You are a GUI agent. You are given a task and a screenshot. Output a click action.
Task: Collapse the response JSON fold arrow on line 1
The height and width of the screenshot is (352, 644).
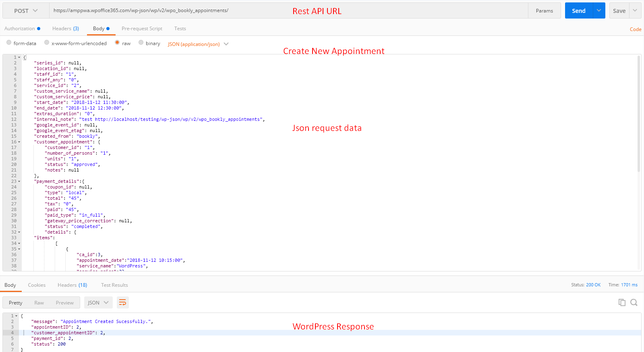17,316
